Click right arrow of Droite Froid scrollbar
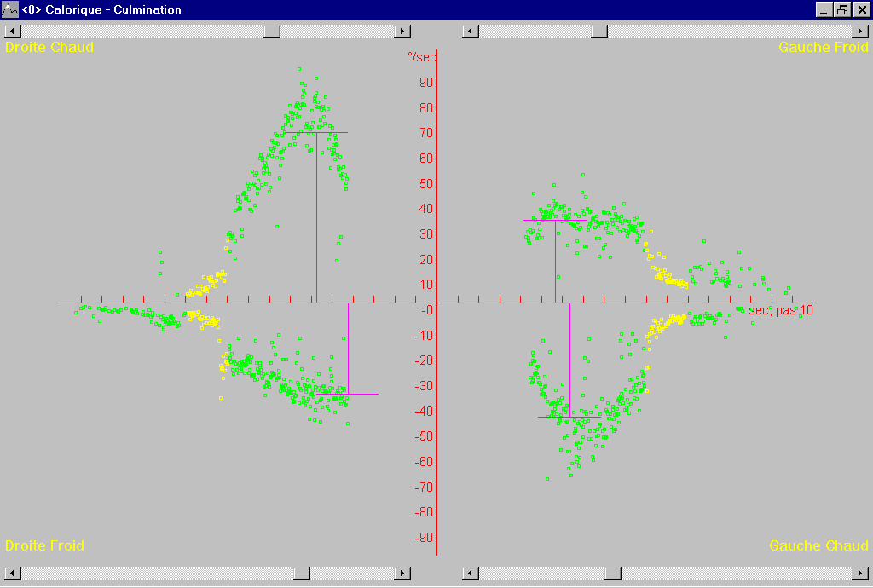Image resolution: width=873 pixels, height=588 pixels. pyautogui.click(x=402, y=573)
